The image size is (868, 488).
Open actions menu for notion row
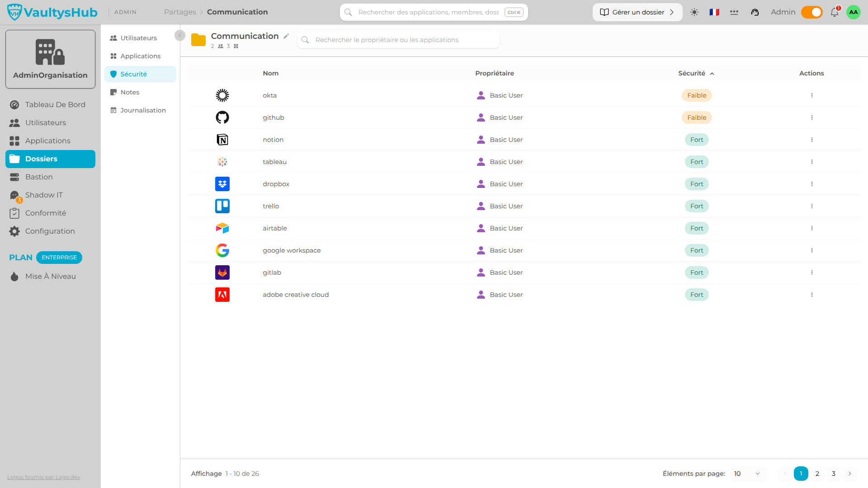tap(812, 140)
